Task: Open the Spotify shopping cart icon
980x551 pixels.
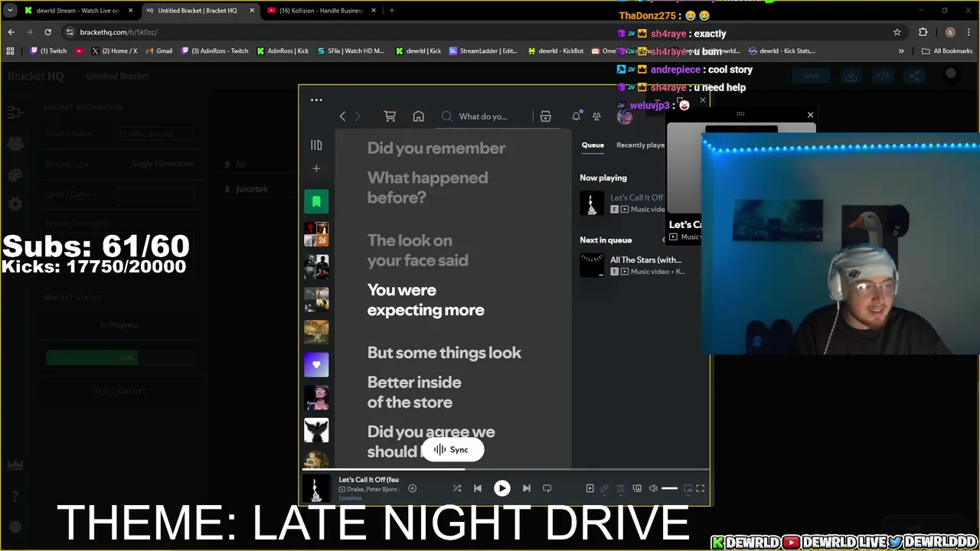Action: point(390,116)
